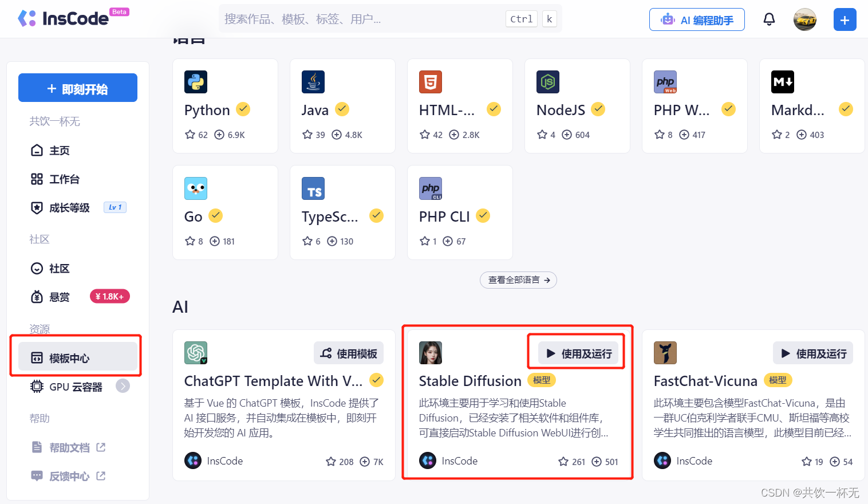Click star icon on Stable Diffusion card
Viewport: 868px width, 504px height.
click(x=563, y=462)
